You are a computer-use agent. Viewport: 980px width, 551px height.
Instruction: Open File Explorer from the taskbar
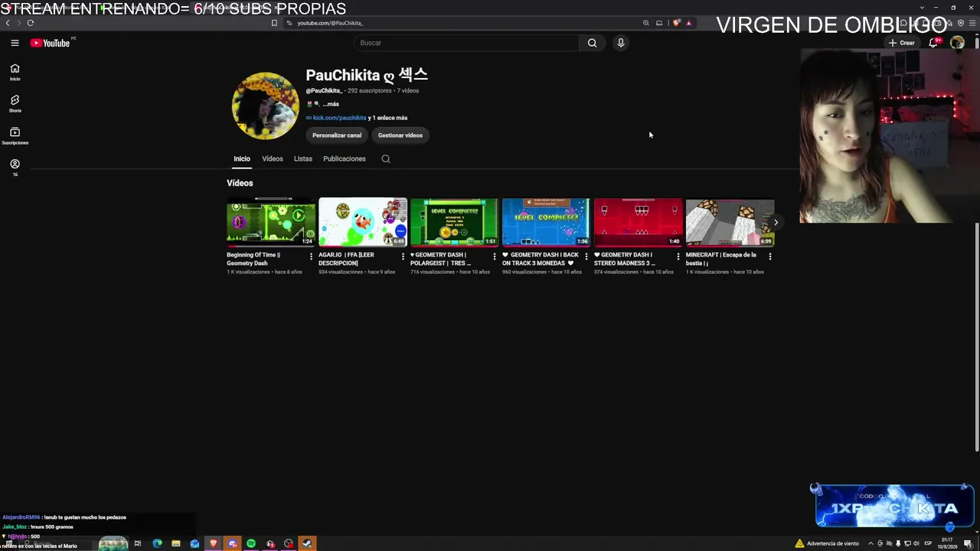coord(176,543)
